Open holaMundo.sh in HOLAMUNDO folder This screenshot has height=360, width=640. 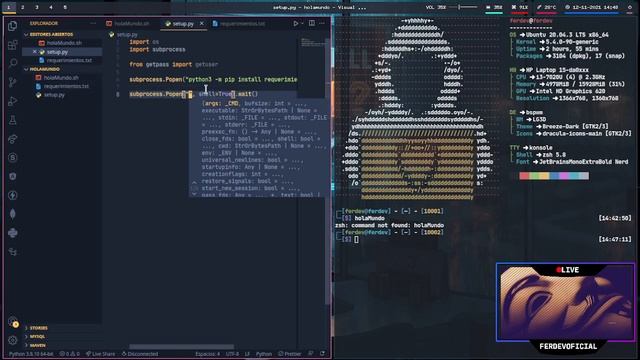tap(61, 78)
